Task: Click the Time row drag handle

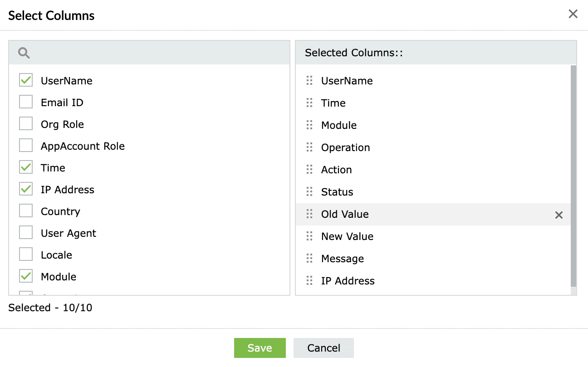Action: click(309, 103)
